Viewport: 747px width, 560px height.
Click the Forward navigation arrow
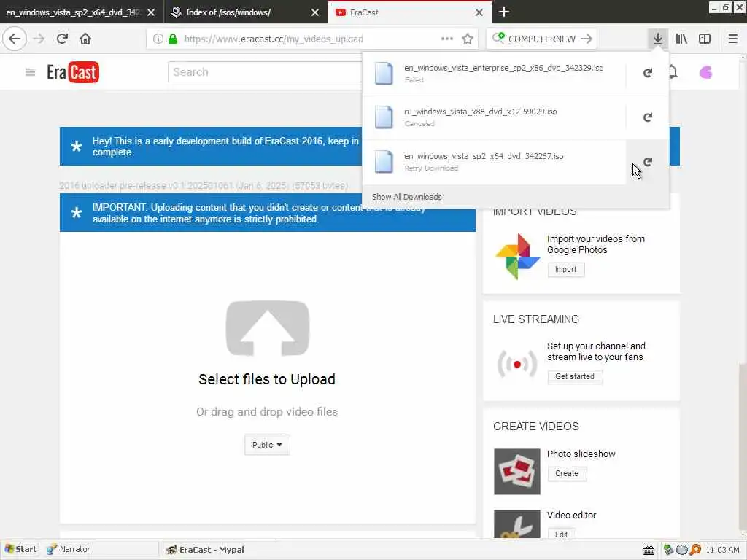39,39
